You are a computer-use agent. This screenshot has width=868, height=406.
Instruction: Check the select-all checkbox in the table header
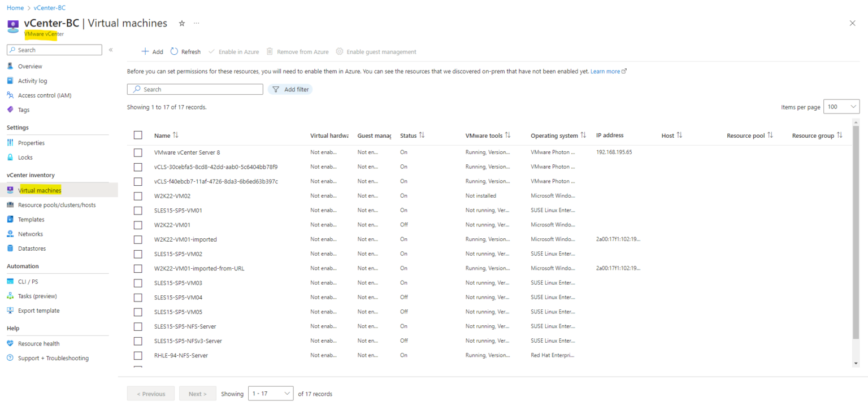click(x=138, y=135)
